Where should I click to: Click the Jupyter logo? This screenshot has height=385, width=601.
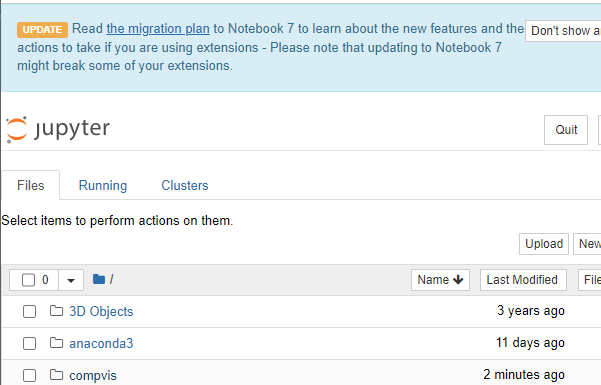click(x=58, y=129)
